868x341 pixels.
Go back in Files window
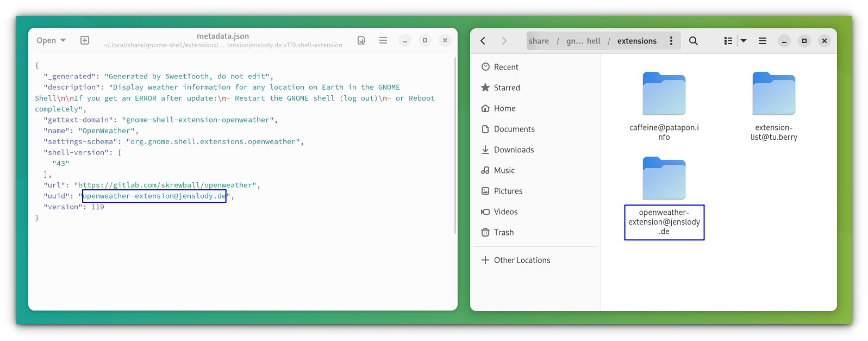(483, 41)
